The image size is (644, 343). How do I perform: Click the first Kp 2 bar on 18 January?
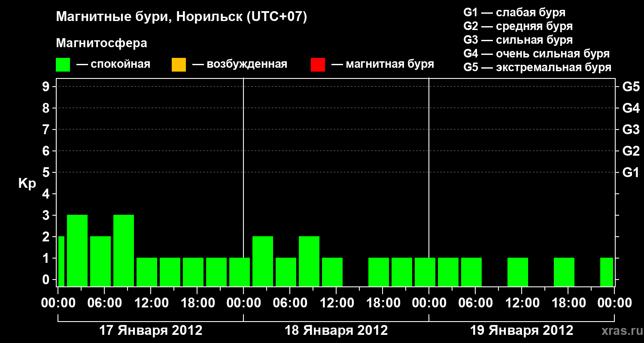coord(263,261)
